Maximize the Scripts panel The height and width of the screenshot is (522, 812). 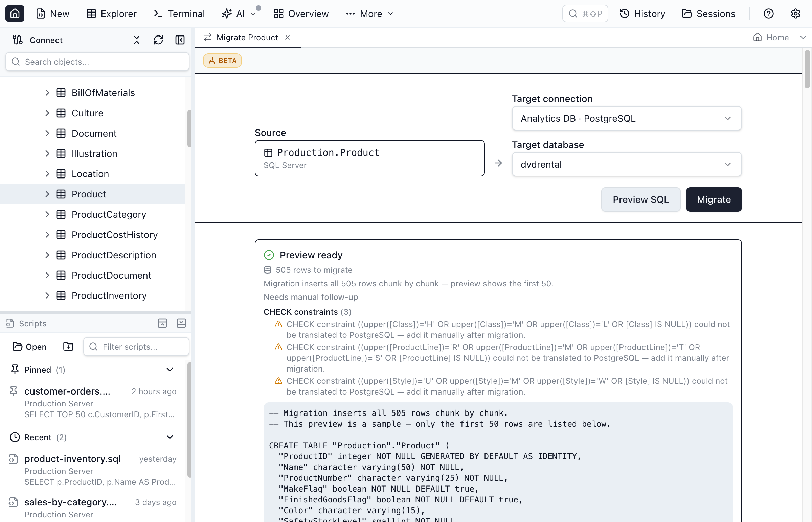tap(162, 323)
